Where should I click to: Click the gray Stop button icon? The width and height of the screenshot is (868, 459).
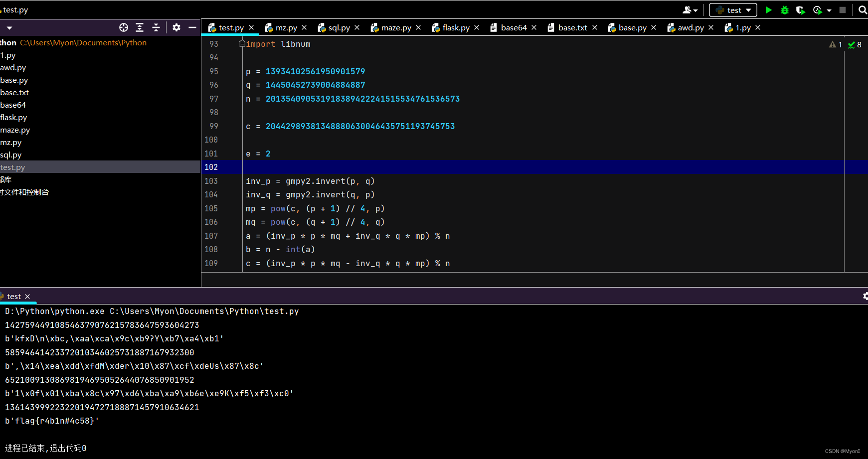click(x=843, y=9)
